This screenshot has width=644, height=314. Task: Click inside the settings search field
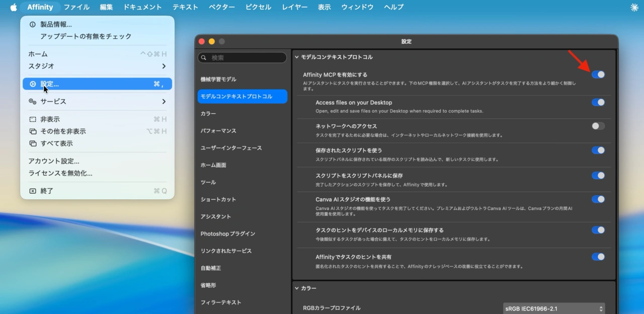tap(242, 57)
